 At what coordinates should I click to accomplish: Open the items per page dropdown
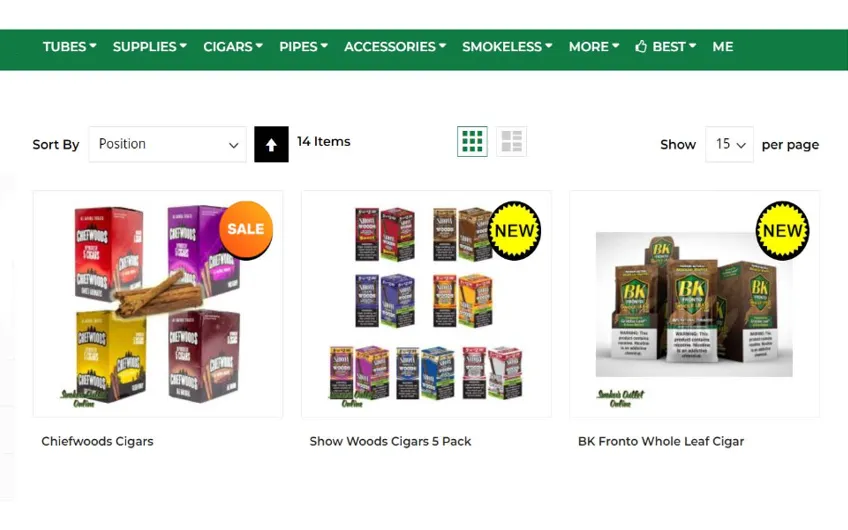(x=729, y=144)
